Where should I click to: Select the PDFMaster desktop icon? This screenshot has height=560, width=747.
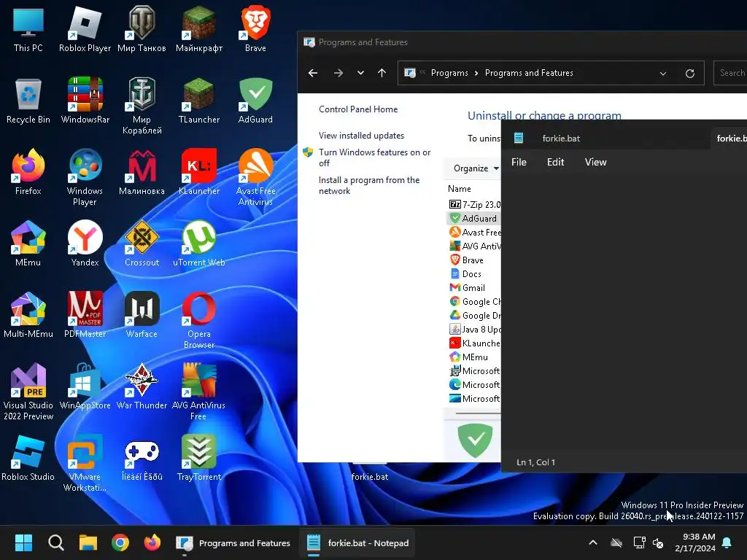pos(85,315)
